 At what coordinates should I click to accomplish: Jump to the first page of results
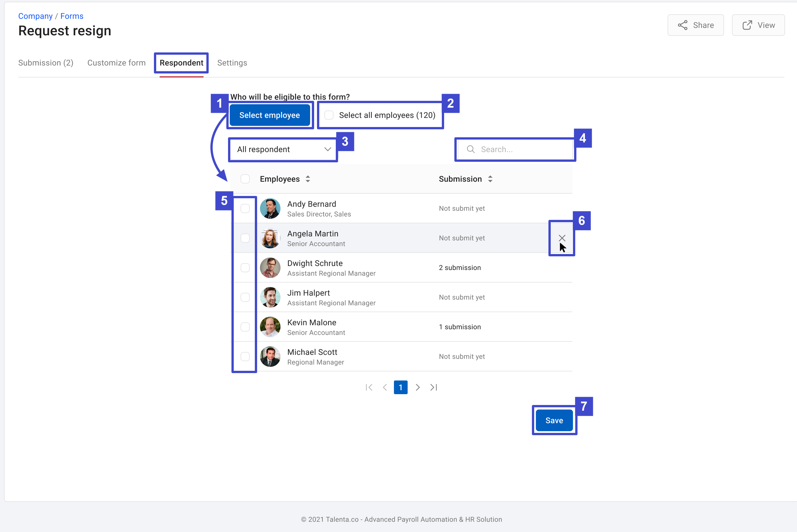[369, 387]
